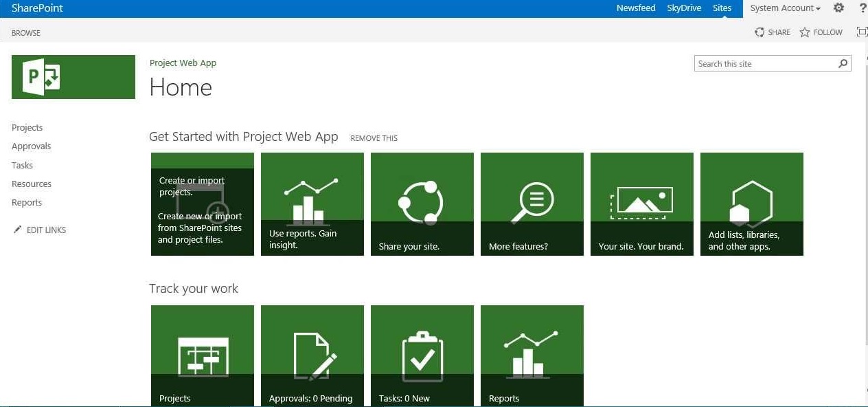Click the Share your site tile
Viewport: 868px width, 407px height.
422,204
